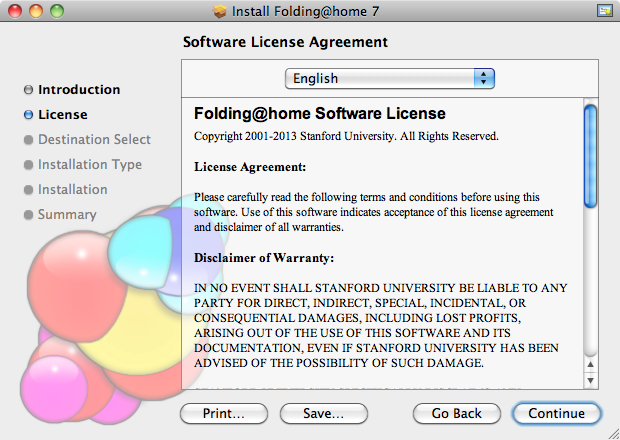Go Back to the previous installer step
Image resolution: width=620 pixels, height=440 pixels.
456,413
